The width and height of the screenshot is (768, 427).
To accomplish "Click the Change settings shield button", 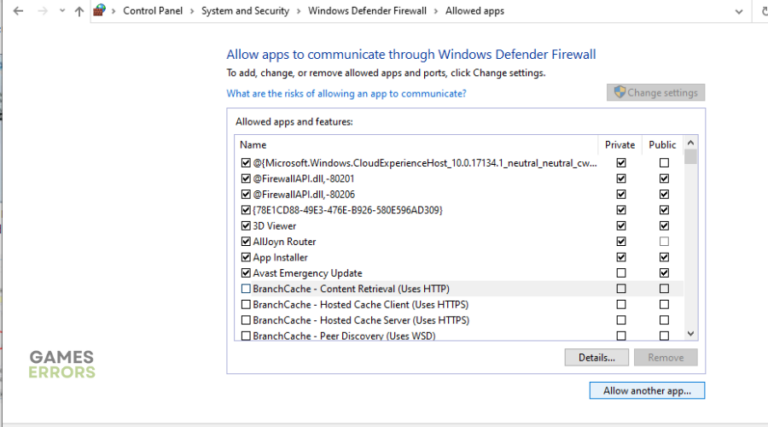I will pos(655,93).
